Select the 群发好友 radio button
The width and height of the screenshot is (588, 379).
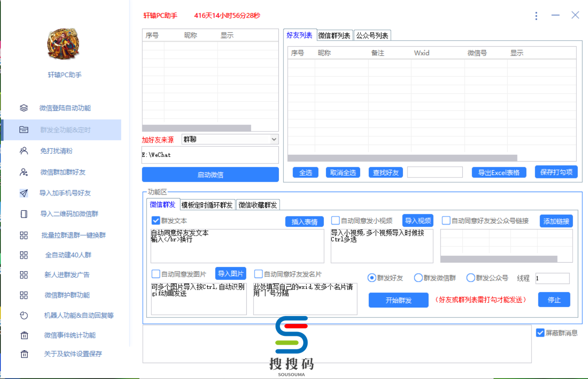click(x=372, y=278)
